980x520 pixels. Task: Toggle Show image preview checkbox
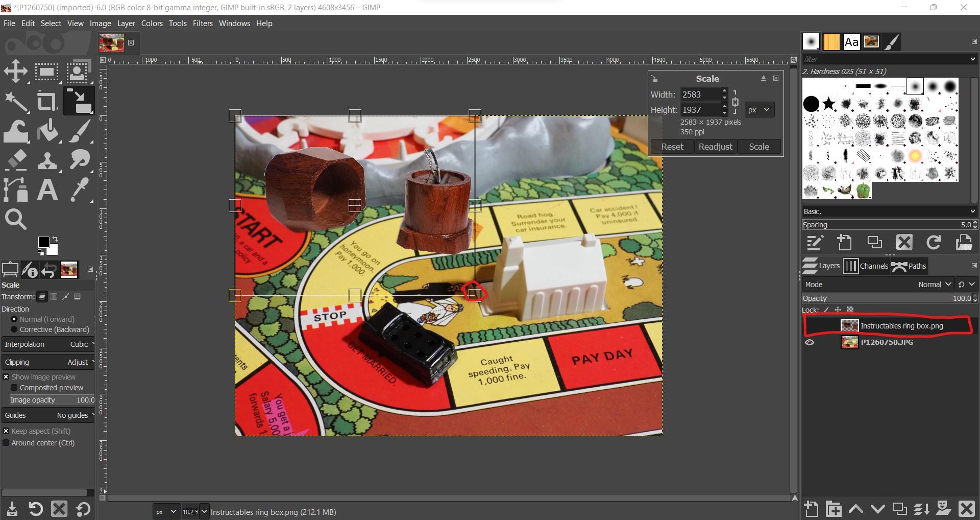pos(6,377)
